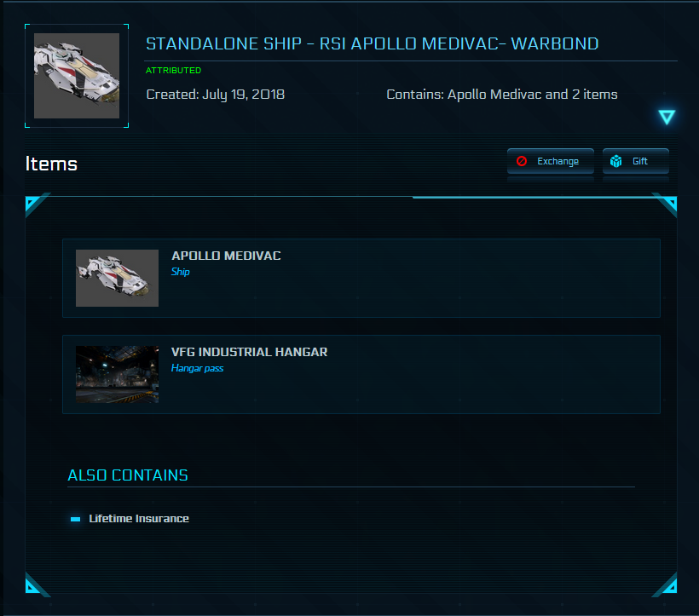Click the Hangar pass link
Viewport: 699px width, 616px height.
[197, 368]
